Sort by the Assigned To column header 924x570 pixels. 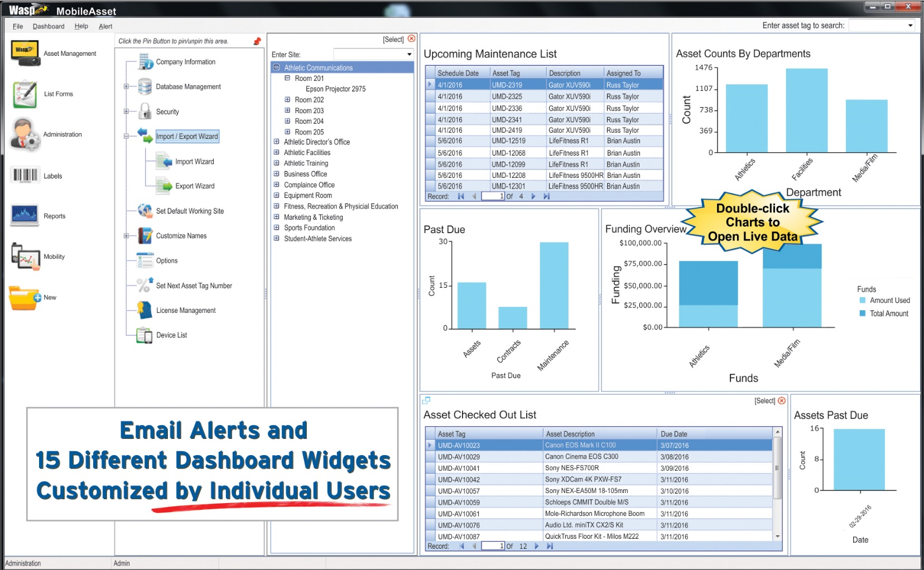(633, 73)
